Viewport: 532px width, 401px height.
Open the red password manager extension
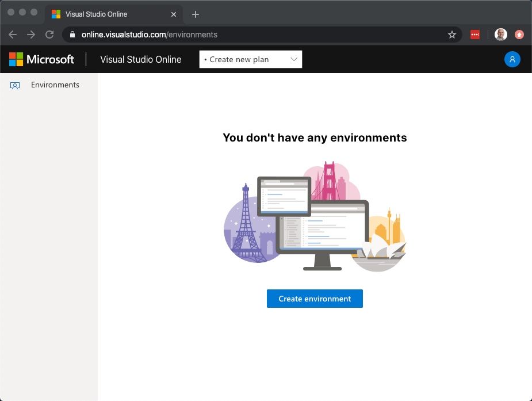pos(474,35)
